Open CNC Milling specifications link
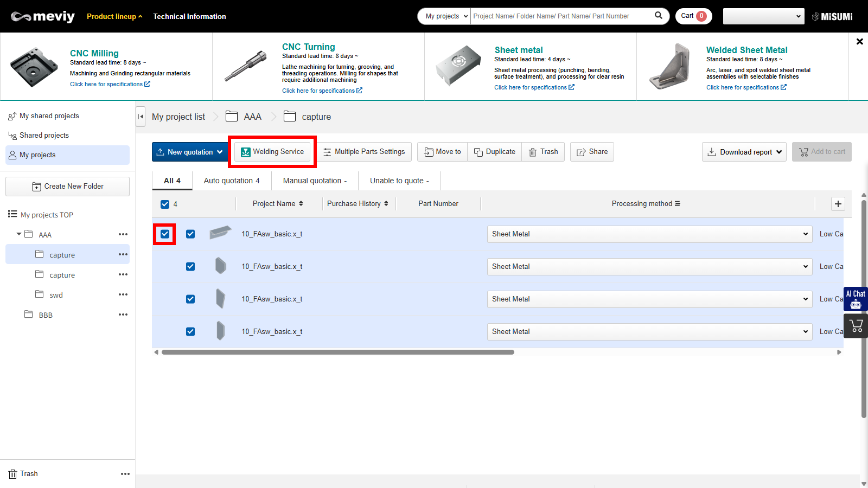 coord(110,84)
